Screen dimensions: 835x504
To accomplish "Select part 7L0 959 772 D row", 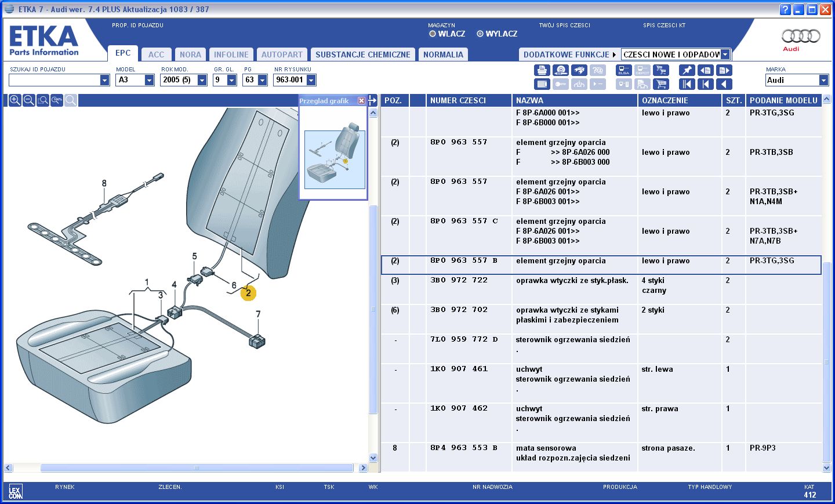I will [x=601, y=349].
